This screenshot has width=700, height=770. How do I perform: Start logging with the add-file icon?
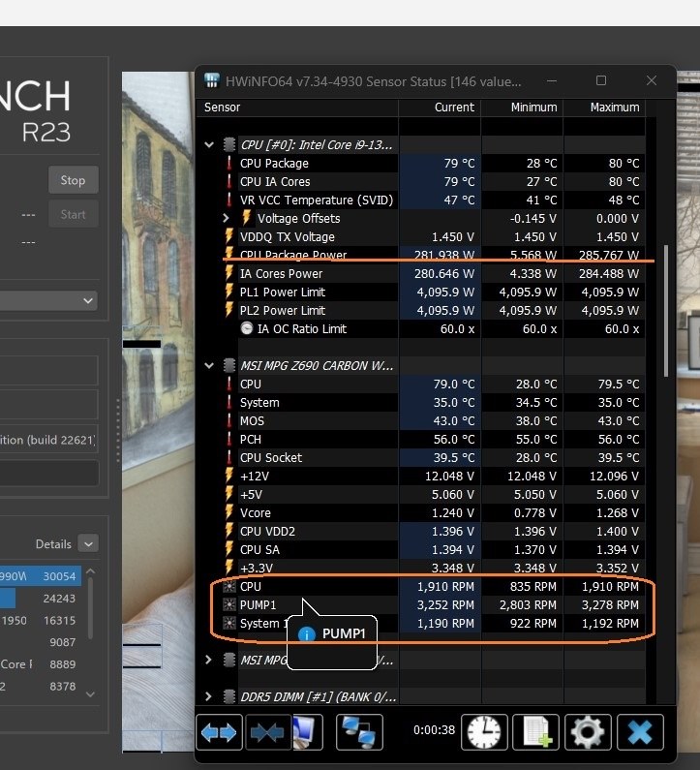536,732
